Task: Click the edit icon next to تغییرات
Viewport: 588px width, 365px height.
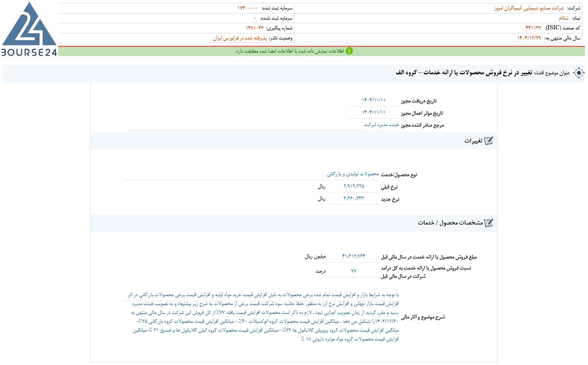Action: (x=488, y=141)
